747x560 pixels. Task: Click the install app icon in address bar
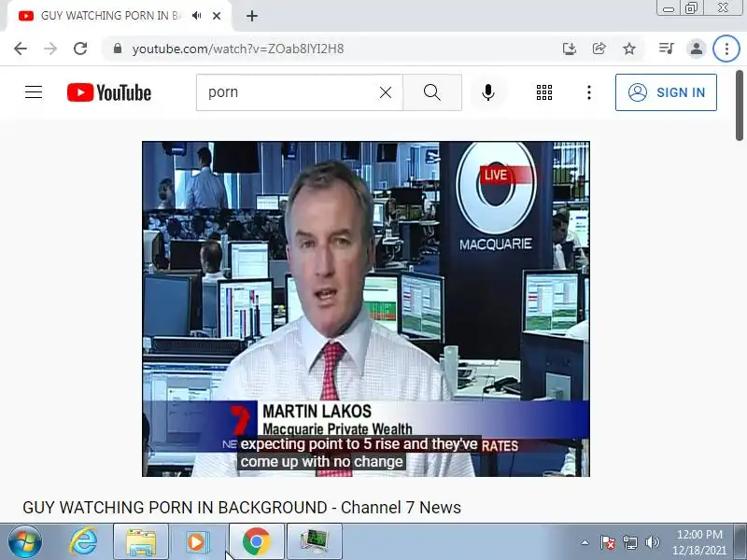[x=570, y=49]
